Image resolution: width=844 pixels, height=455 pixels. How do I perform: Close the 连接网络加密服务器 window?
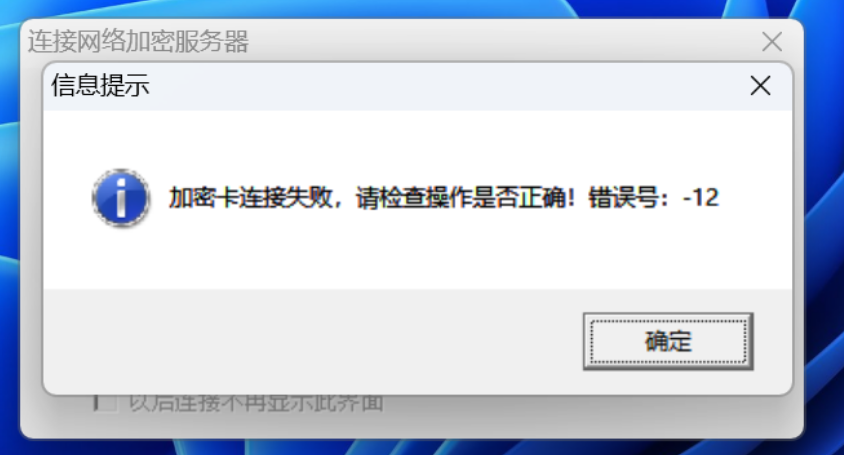[x=772, y=41]
